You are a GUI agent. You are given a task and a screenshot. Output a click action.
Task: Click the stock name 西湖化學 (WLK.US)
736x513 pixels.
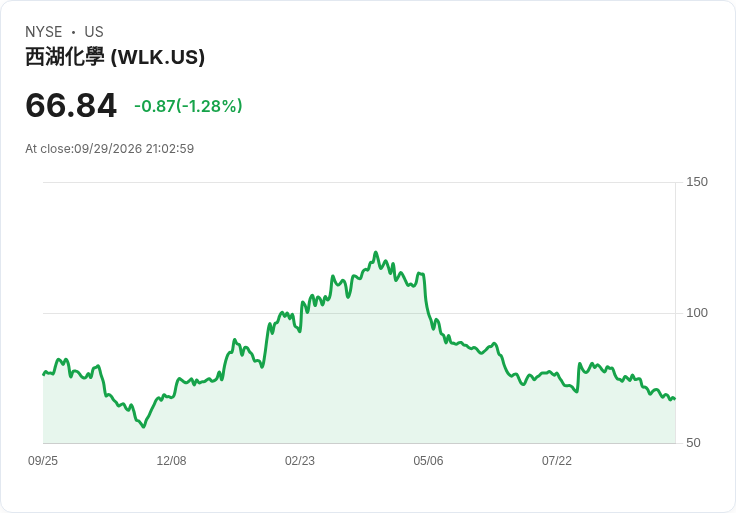click(115, 57)
